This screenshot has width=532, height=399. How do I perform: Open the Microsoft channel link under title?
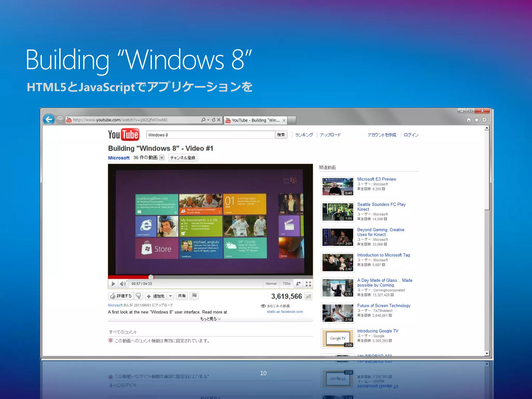click(119, 158)
